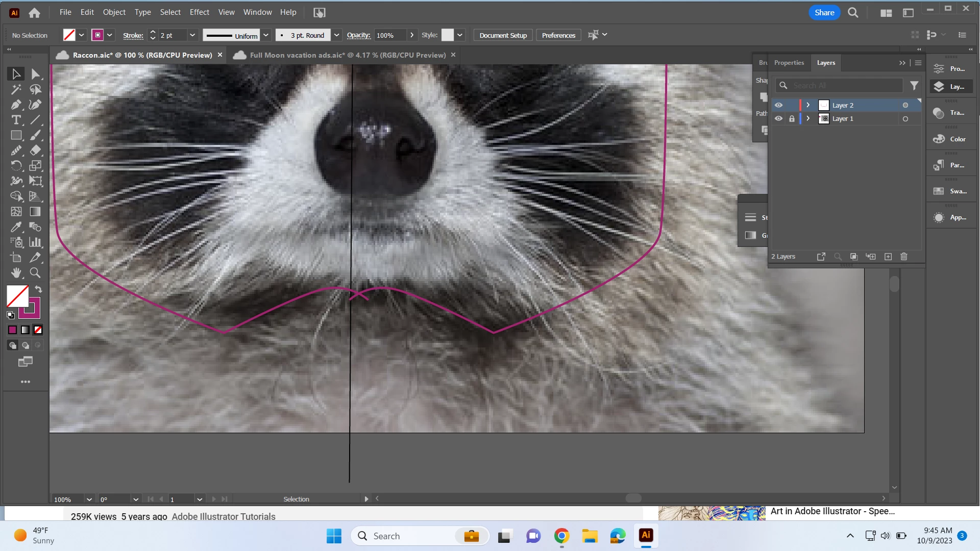Create new layer in Layers panel

point(888,257)
